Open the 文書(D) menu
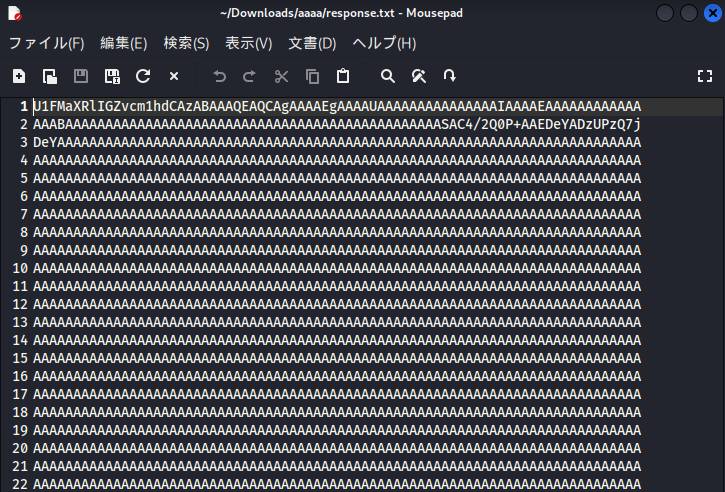Image resolution: width=725 pixels, height=492 pixels. pos(312,43)
